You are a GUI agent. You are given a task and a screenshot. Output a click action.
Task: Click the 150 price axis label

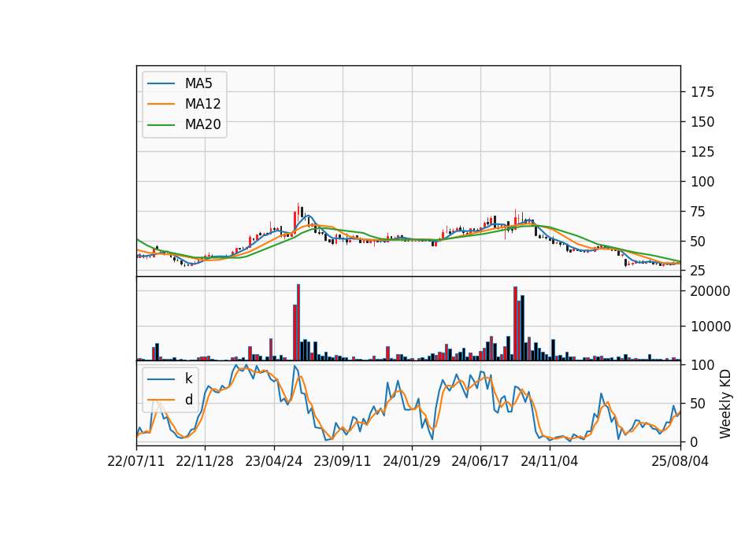pos(702,122)
